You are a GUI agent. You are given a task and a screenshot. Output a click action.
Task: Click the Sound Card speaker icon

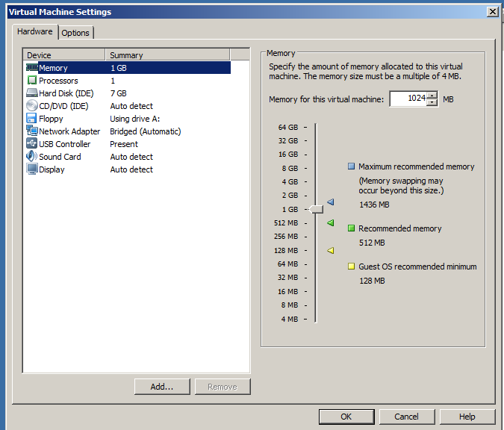click(31, 156)
